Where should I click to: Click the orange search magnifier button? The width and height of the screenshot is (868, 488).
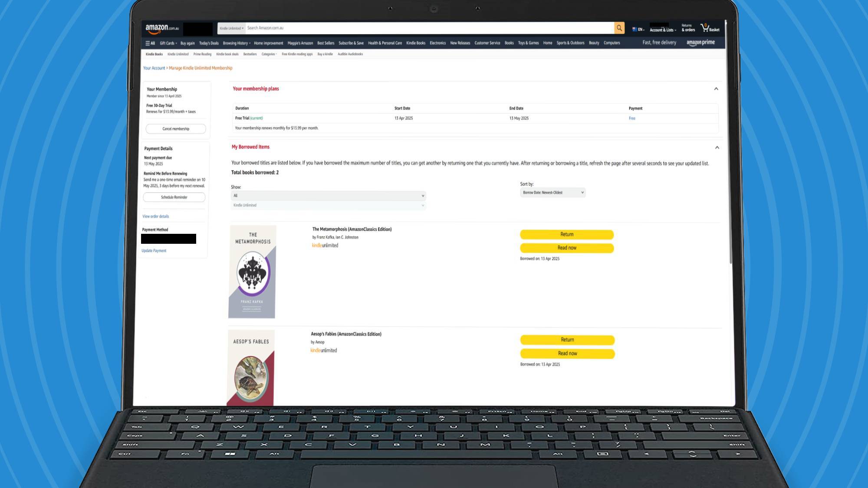pyautogui.click(x=619, y=28)
